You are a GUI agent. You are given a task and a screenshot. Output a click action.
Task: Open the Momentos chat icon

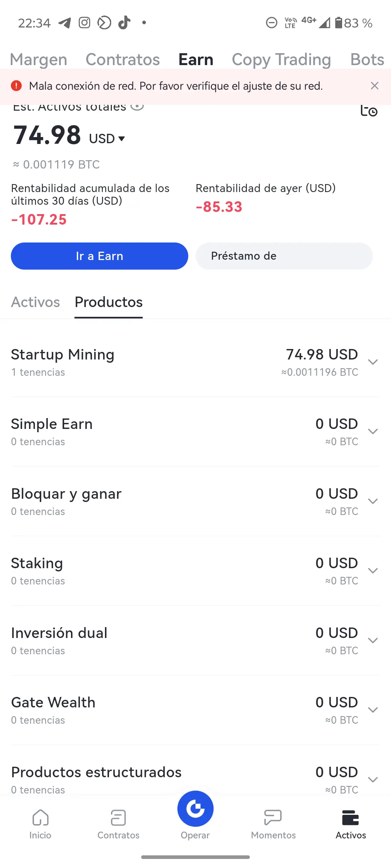click(273, 817)
